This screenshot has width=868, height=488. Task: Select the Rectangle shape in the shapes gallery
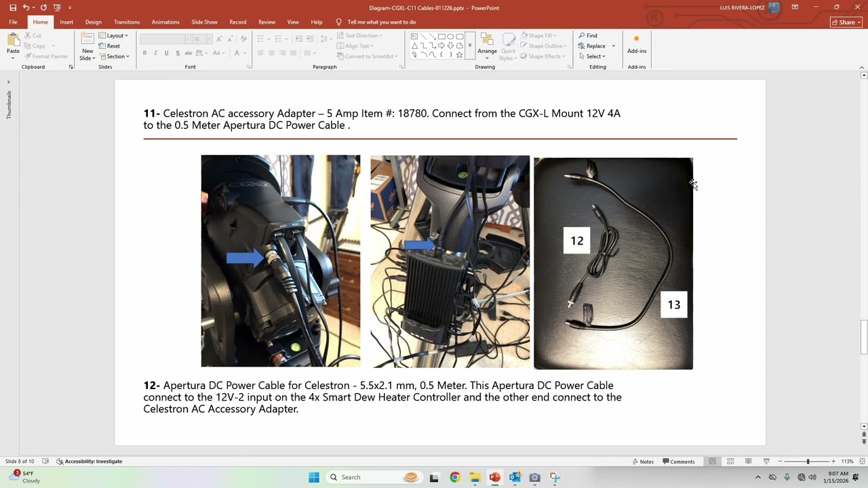[x=441, y=37]
